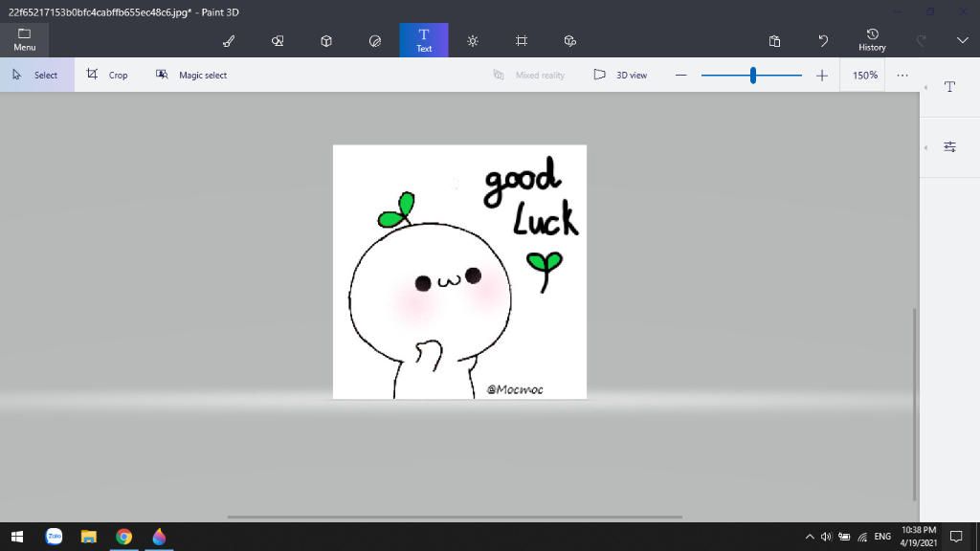Open the Menu folder button
Screen dimensions: 980x551
24,40
